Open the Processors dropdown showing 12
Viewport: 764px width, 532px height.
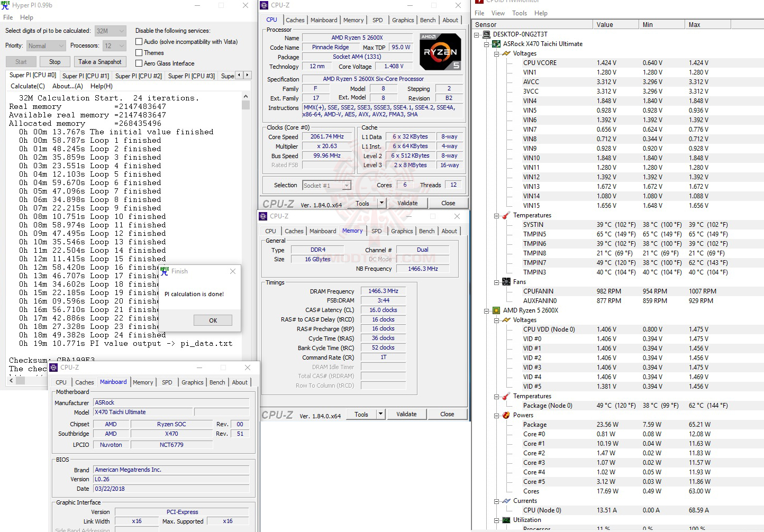[x=114, y=46]
